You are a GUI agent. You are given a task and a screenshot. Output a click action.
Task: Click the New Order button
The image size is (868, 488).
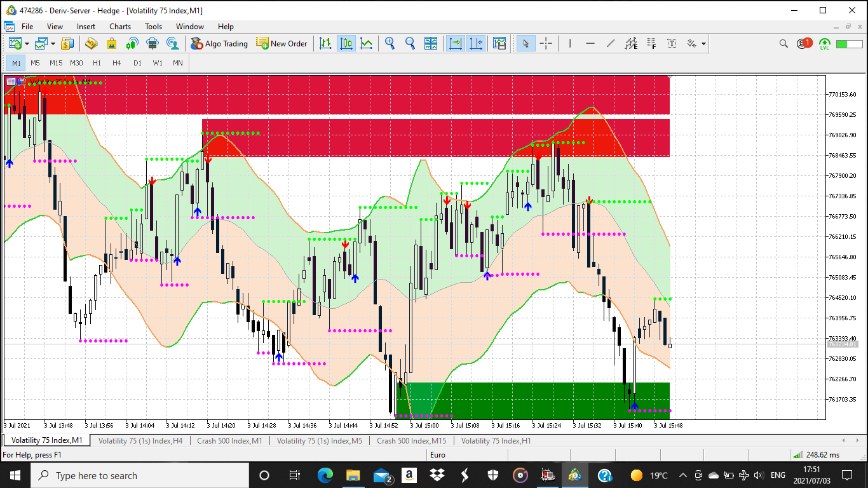[281, 44]
